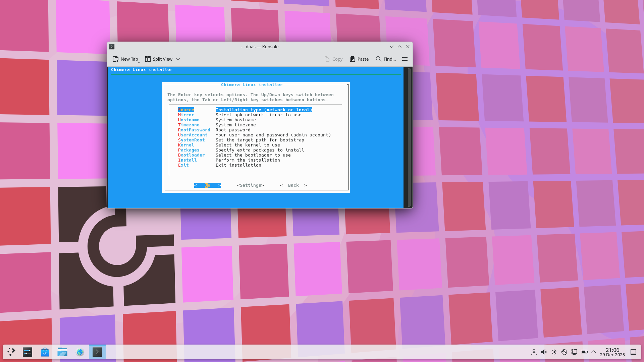Open System Settings from taskbar
The height and width of the screenshot is (362, 644).
[x=28, y=352]
